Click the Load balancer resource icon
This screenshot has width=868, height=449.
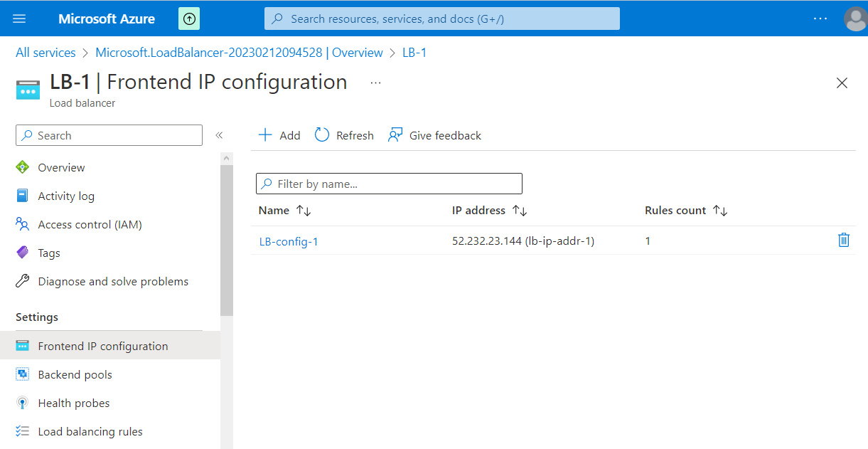[28, 90]
